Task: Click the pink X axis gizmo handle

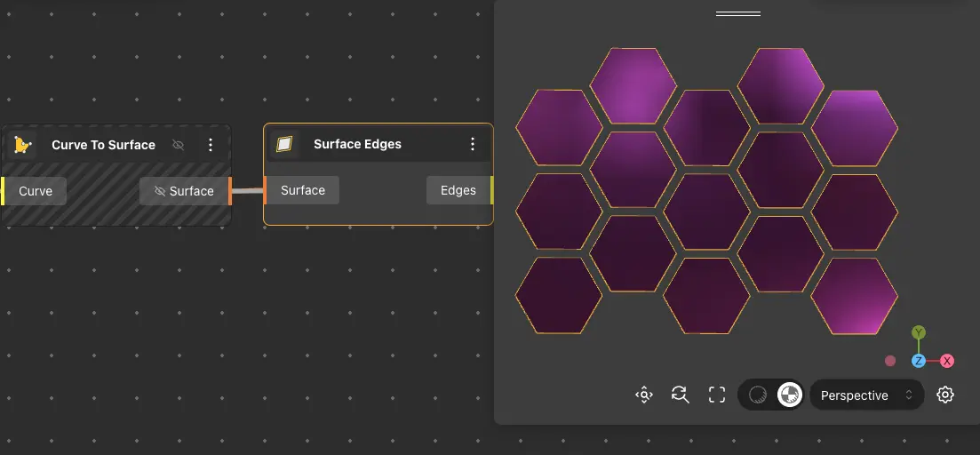Action: tap(947, 361)
